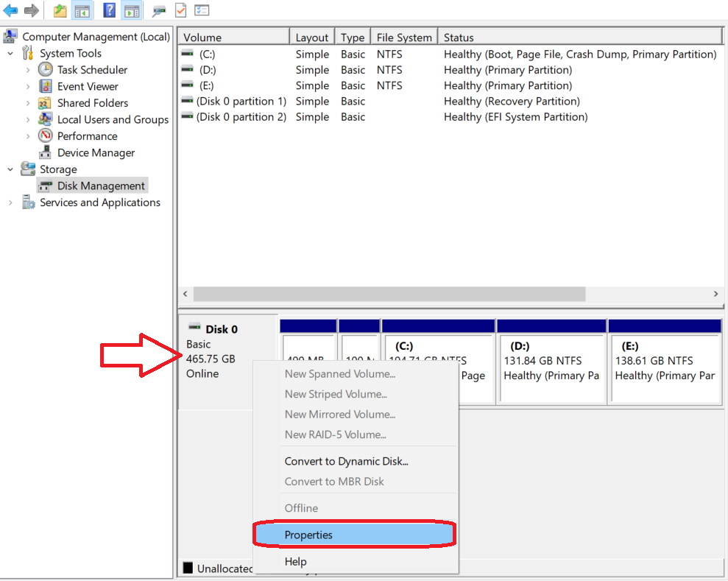Screen dimensions: 728x581
Task: Choose Convert to Dynamic Disk... menu item
Action: pyautogui.click(x=356, y=461)
